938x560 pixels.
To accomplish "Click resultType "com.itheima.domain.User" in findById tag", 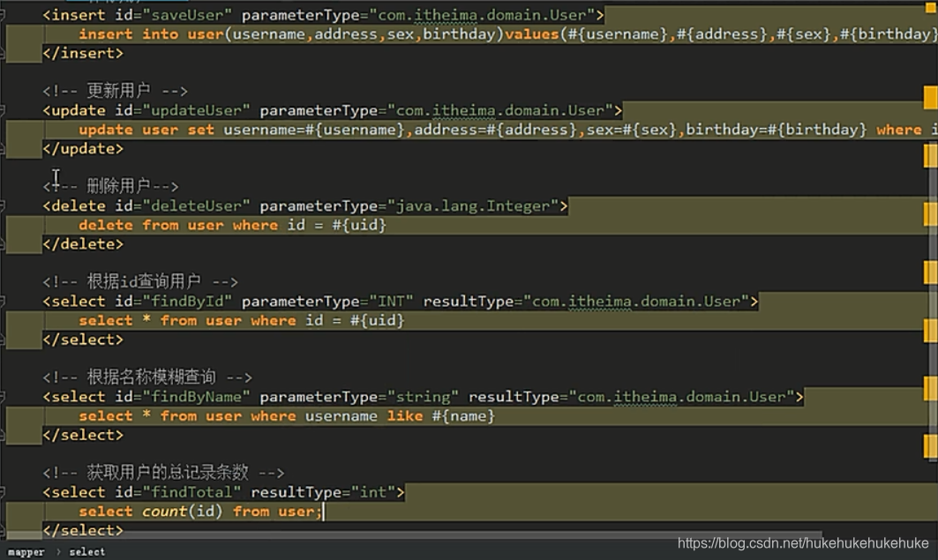I will click(636, 302).
